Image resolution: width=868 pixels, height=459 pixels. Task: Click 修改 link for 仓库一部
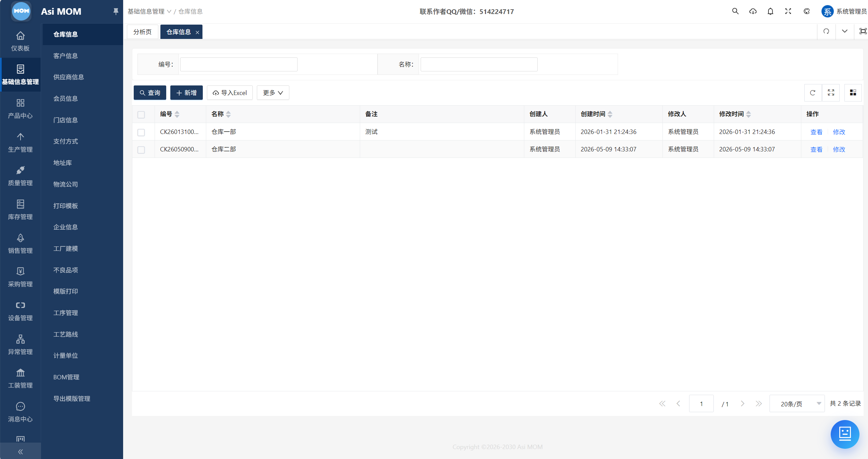click(839, 132)
